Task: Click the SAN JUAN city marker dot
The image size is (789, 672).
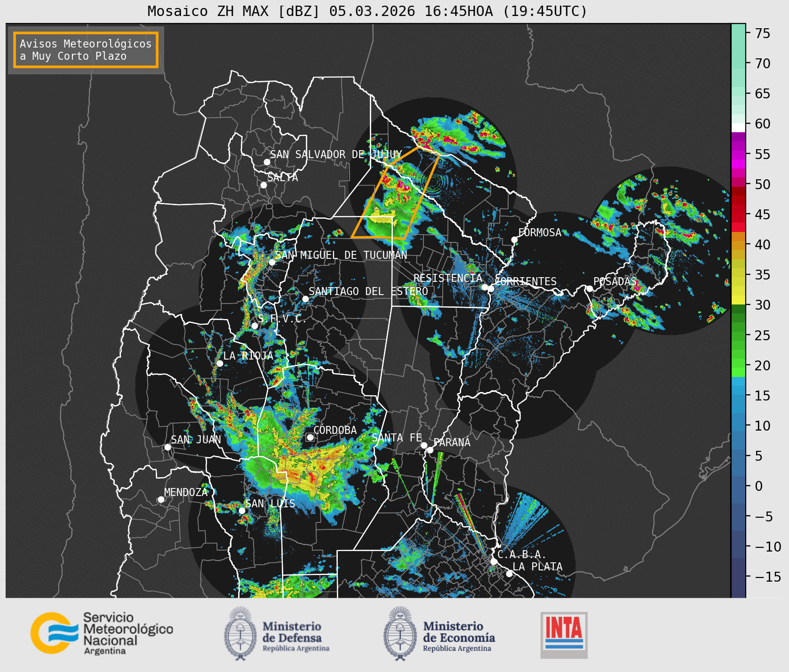Action: [167, 447]
